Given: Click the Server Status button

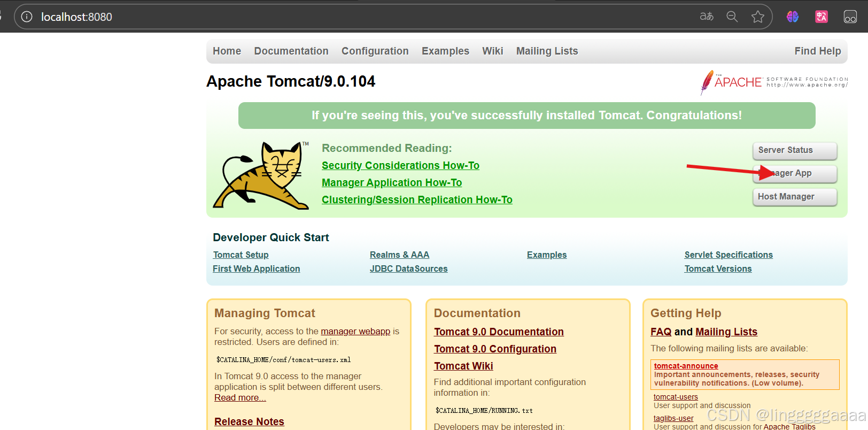Looking at the screenshot, I should click(x=795, y=150).
